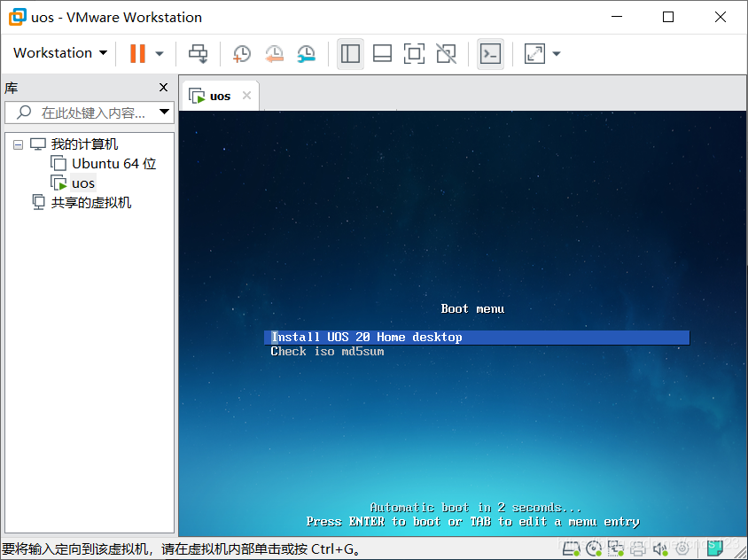This screenshot has height=560, width=748.
Task: Click CD/DVD drive status icon
Action: coord(594,549)
